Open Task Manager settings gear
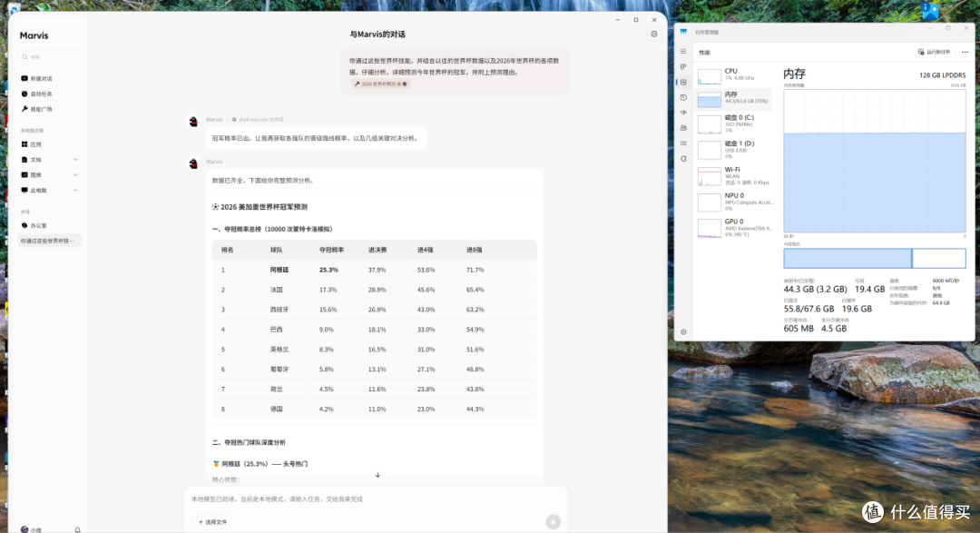Image resolution: width=980 pixels, height=533 pixels. pos(683,332)
